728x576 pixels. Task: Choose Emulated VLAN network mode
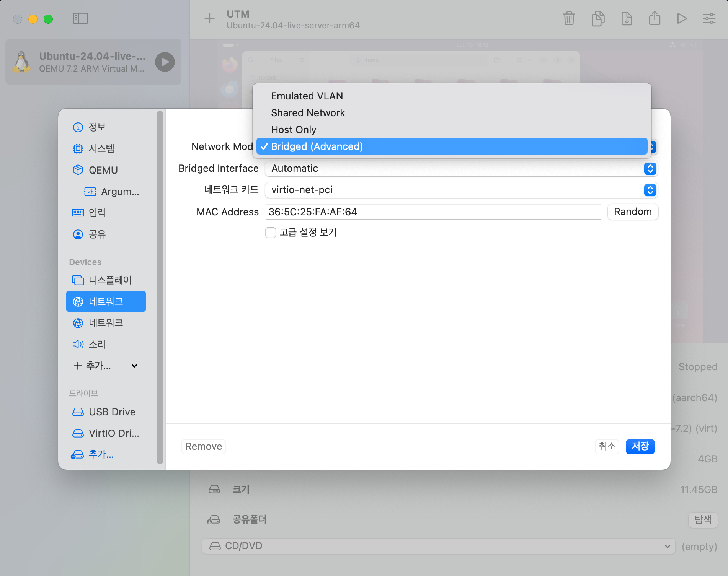tap(452, 96)
